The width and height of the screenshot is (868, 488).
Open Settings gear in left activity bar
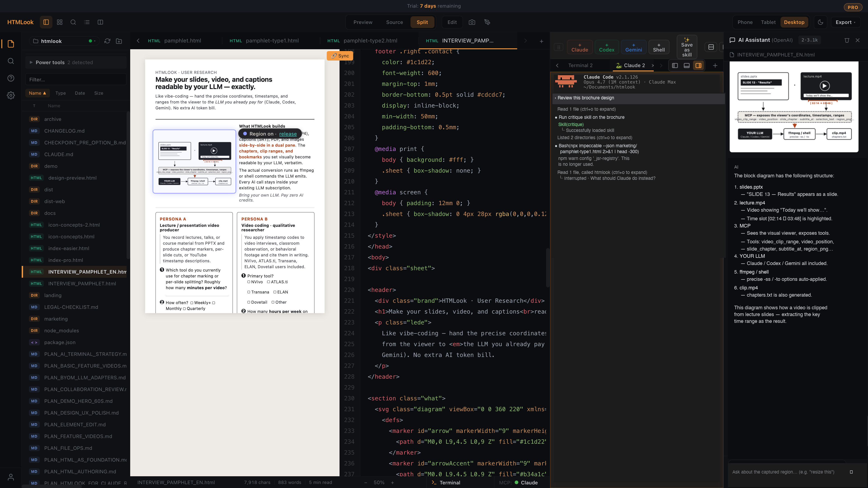(x=11, y=95)
